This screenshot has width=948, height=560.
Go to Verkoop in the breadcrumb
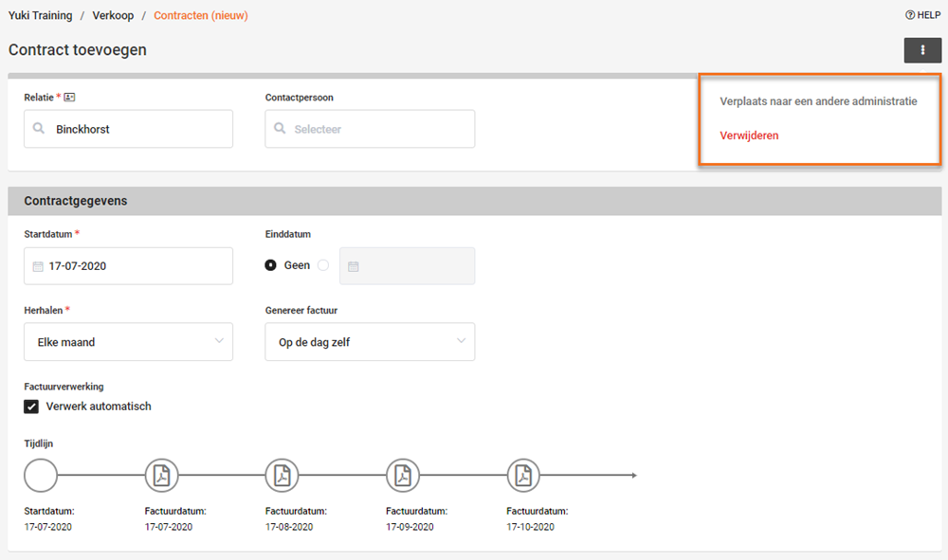[x=113, y=16]
